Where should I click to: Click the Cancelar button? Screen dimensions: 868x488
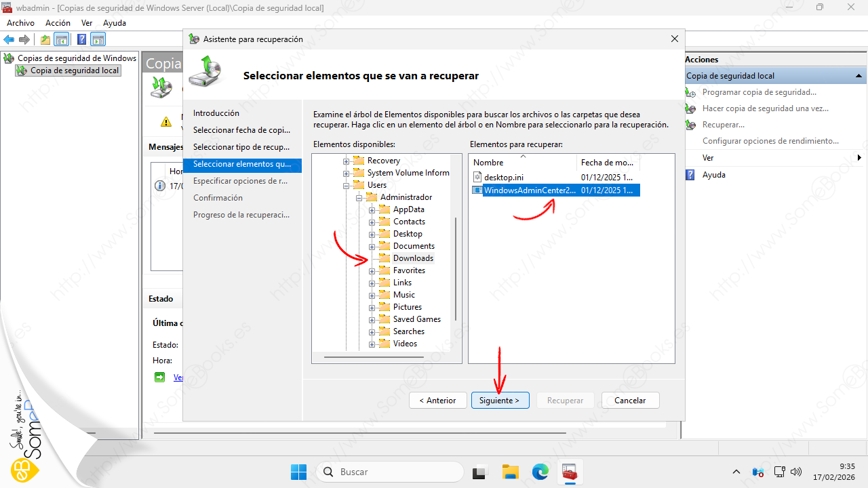629,401
